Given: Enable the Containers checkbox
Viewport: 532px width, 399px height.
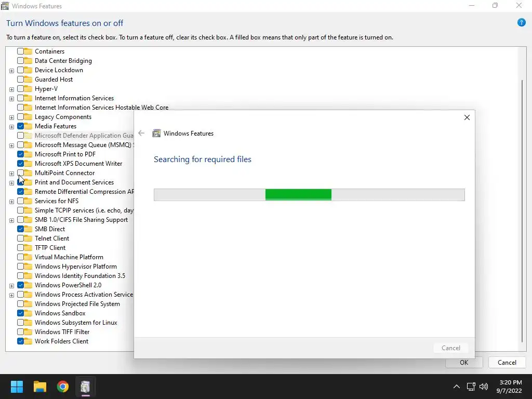Looking at the screenshot, I should tap(20, 51).
